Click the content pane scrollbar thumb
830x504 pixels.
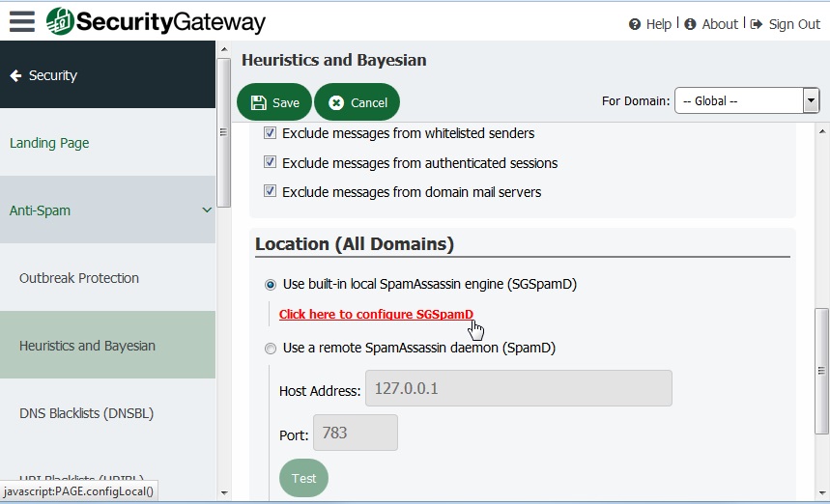tap(821, 371)
